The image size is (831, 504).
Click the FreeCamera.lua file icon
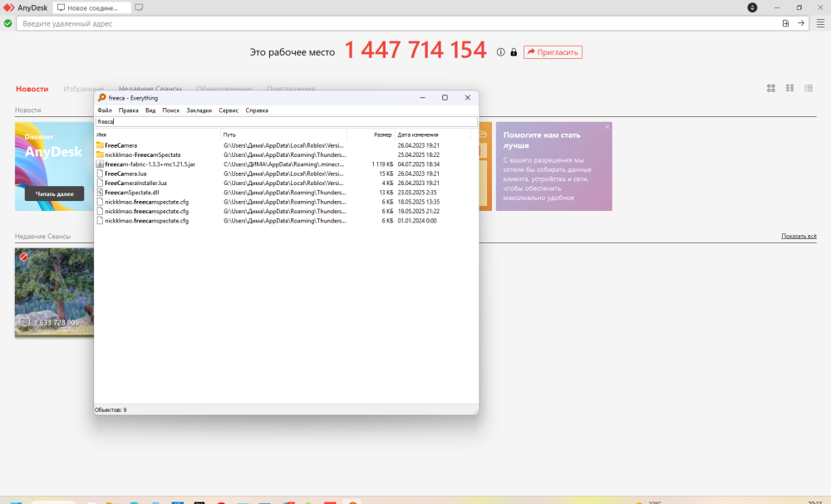tap(100, 174)
